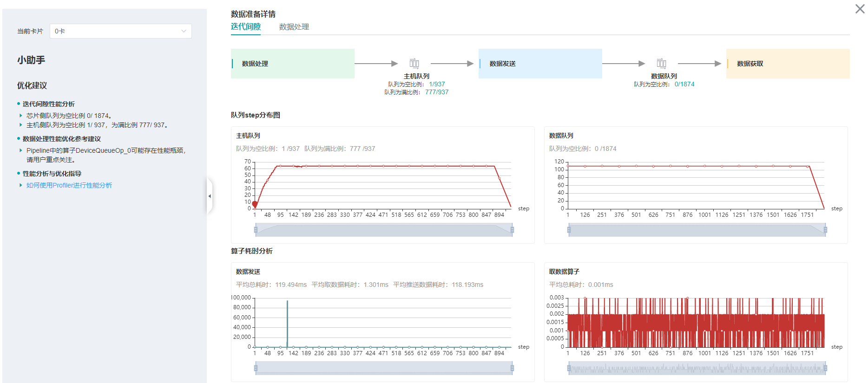Click right zoom handle of 取数据算子 chart

825,369
